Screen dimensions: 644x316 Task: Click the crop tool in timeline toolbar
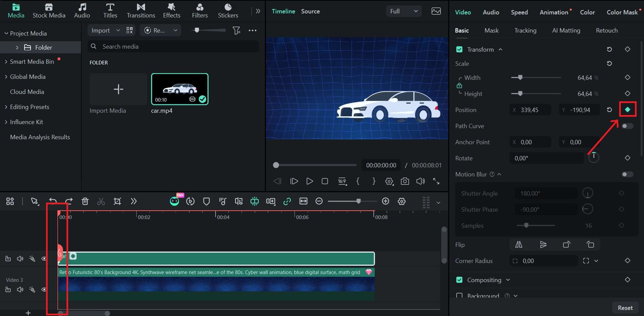(117, 201)
